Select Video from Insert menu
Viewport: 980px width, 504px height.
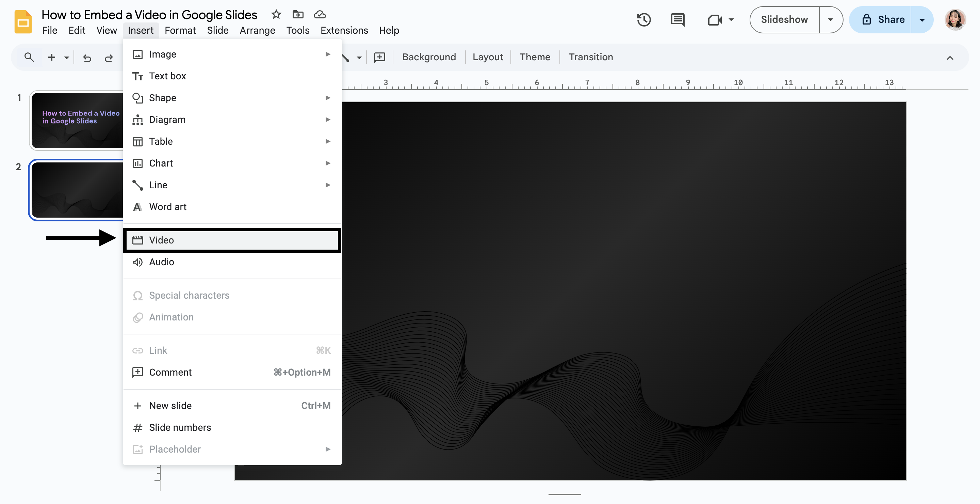pyautogui.click(x=232, y=240)
